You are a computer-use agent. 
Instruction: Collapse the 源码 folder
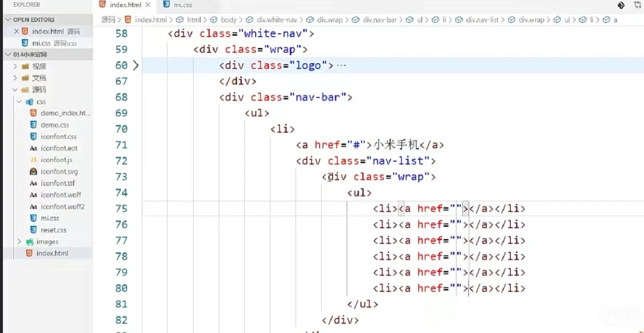click(x=16, y=90)
